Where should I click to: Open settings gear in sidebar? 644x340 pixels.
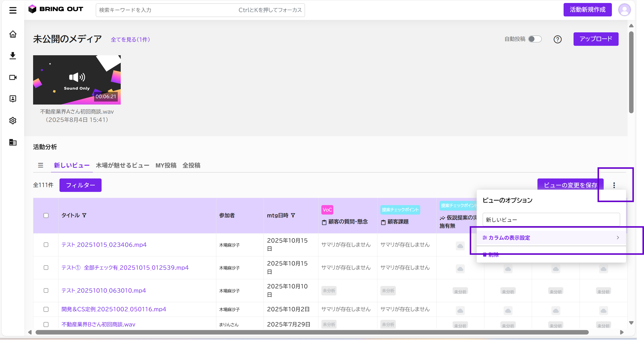(x=13, y=121)
